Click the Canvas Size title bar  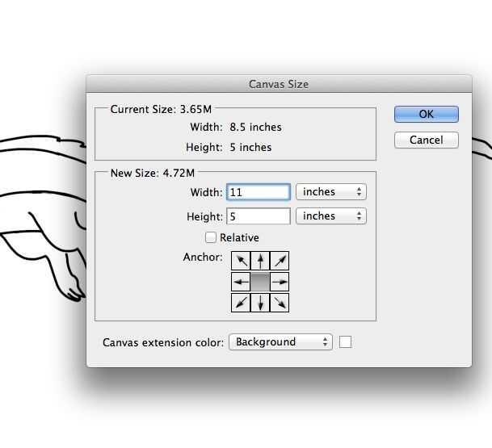pos(279,84)
